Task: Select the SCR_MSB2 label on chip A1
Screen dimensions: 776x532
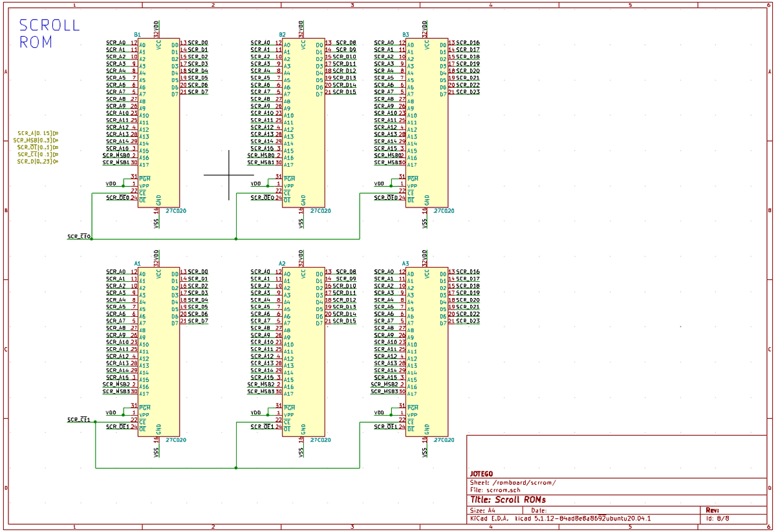Action: pos(117,385)
